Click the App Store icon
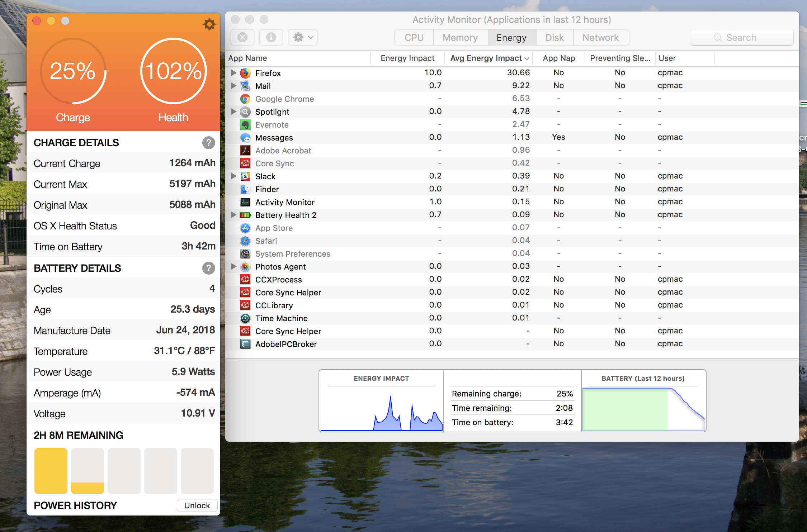The width and height of the screenshot is (807, 532). tap(245, 228)
